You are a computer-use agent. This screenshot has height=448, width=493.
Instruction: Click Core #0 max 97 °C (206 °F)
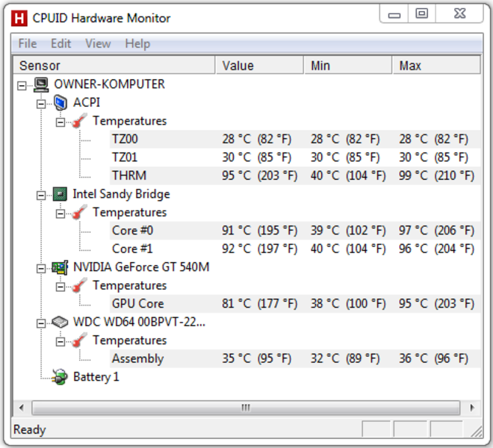(436, 231)
